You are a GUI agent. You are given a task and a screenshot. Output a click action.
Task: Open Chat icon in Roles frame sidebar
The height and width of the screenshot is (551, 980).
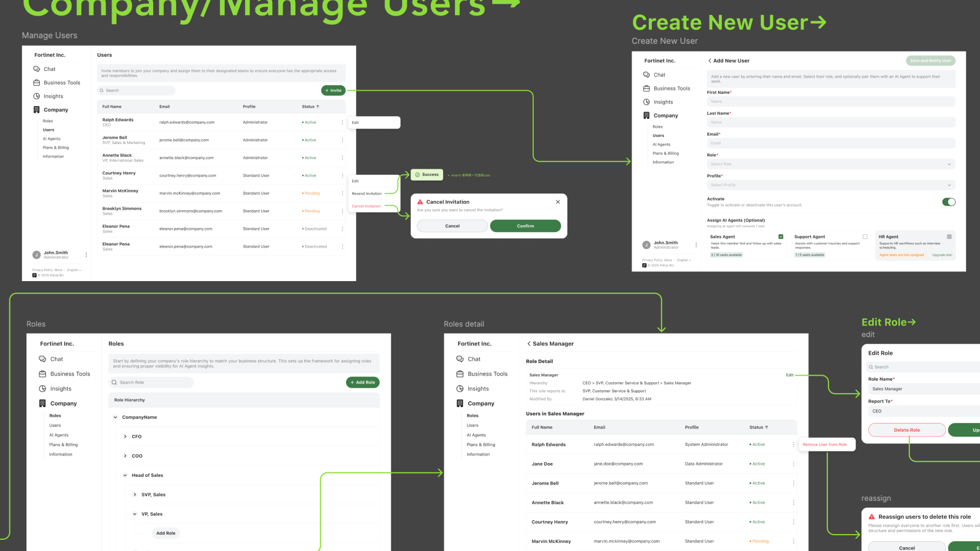coord(42,359)
